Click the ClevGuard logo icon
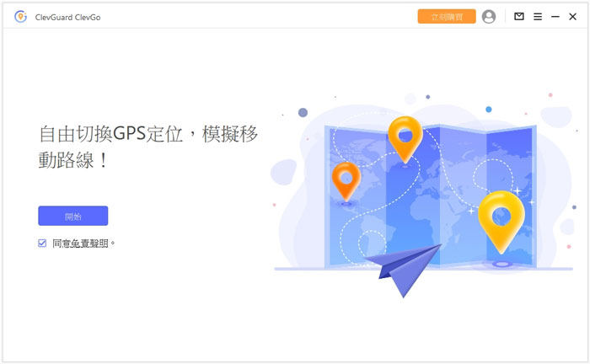Image resolution: width=590 pixels, height=364 pixels. (21, 17)
